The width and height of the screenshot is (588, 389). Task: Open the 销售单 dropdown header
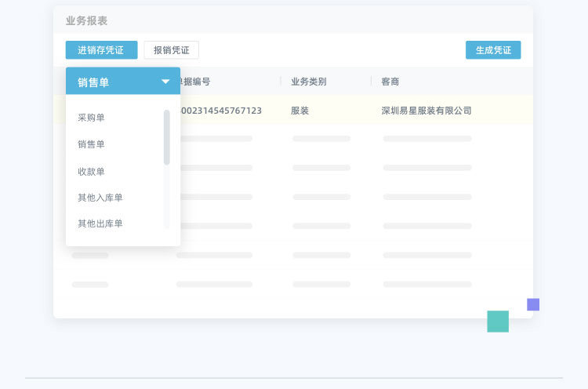click(123, 81)
